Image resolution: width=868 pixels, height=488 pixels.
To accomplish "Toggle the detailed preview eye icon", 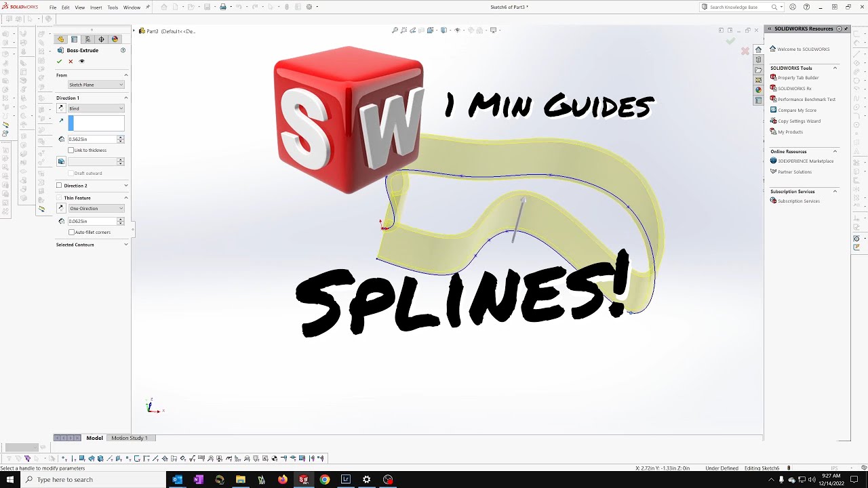I will [81, 61].
